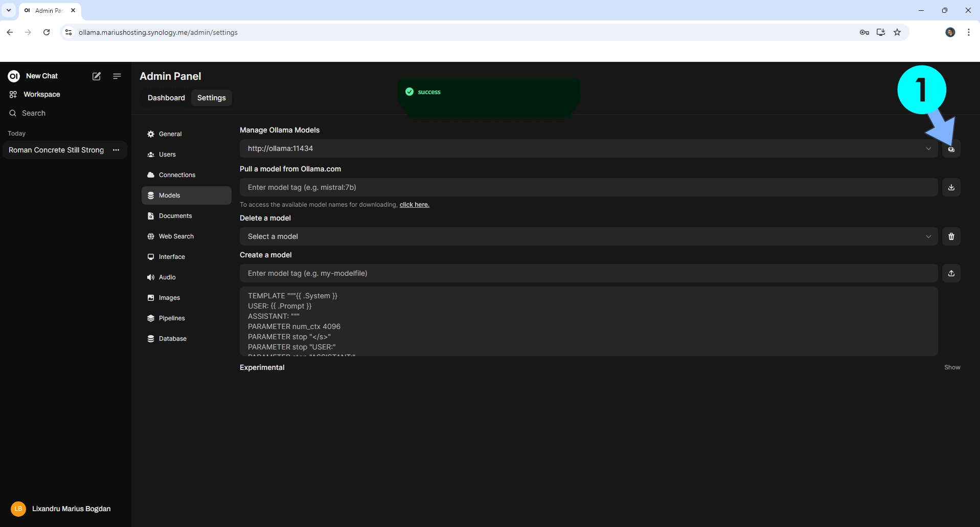Switch to the Dashboard tab
Screen dimensions: 980x527
pyautogui.click(x=166, y=98)
